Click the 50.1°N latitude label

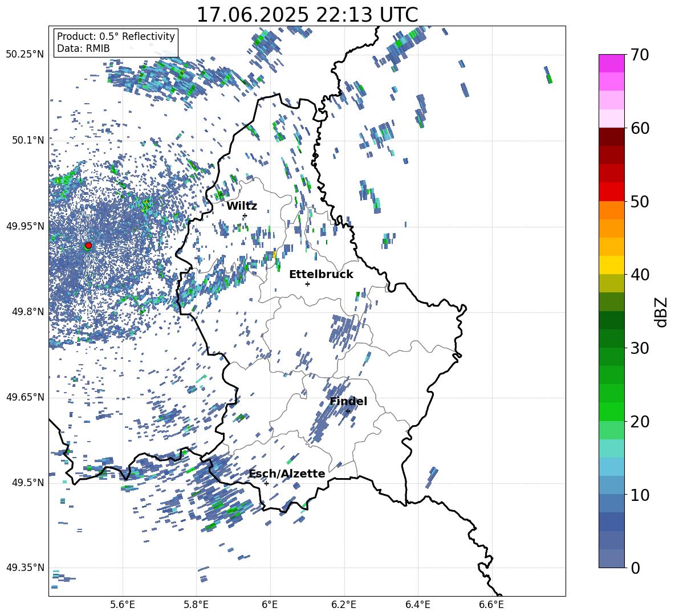27,140
